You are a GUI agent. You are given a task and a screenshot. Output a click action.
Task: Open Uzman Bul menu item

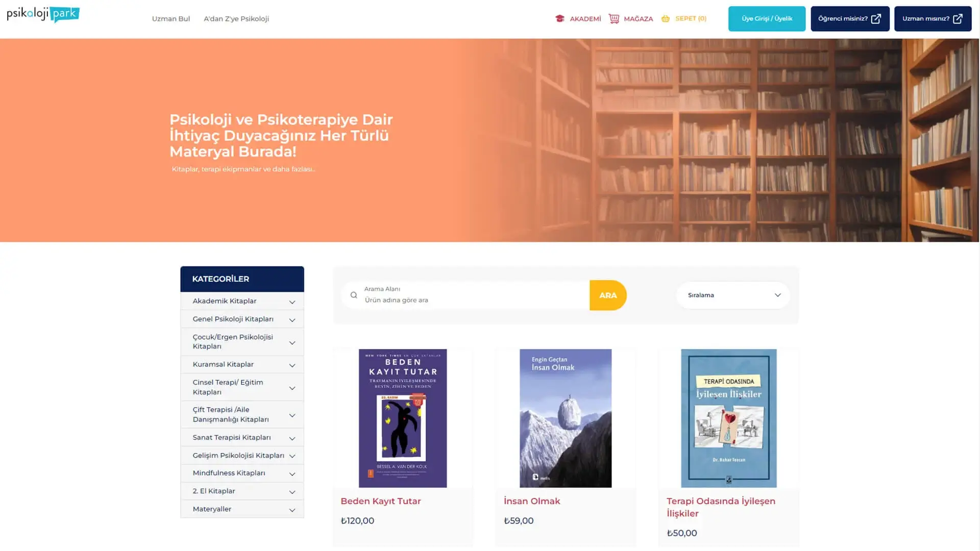coord(171,19)
